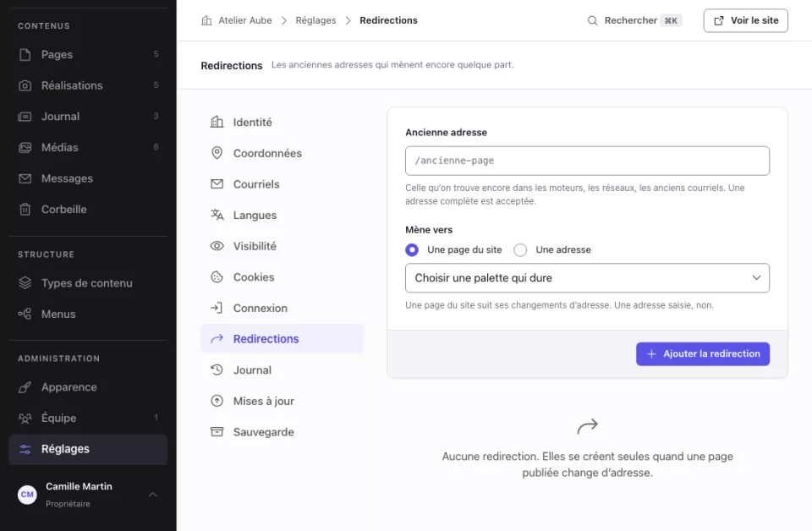Click the Connexion login arrow icon

[x=217, y=309]
